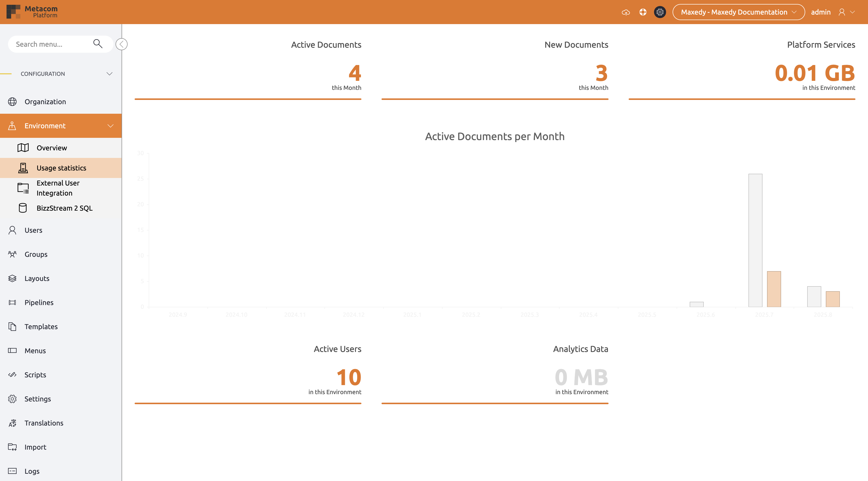Open the admin user menu chevron
This screenshot has width=868, height=481.
(x=852, y=13)
